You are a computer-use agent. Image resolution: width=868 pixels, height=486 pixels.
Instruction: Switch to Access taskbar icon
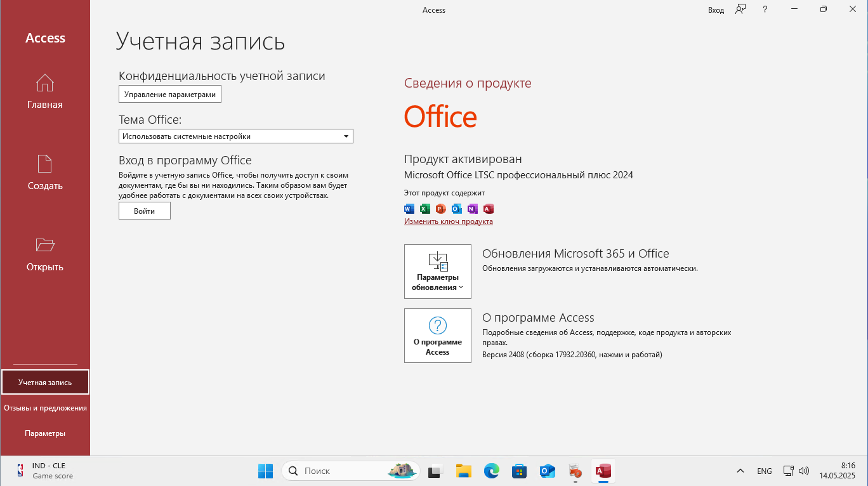pyautogui.click(x=603, y=471)
